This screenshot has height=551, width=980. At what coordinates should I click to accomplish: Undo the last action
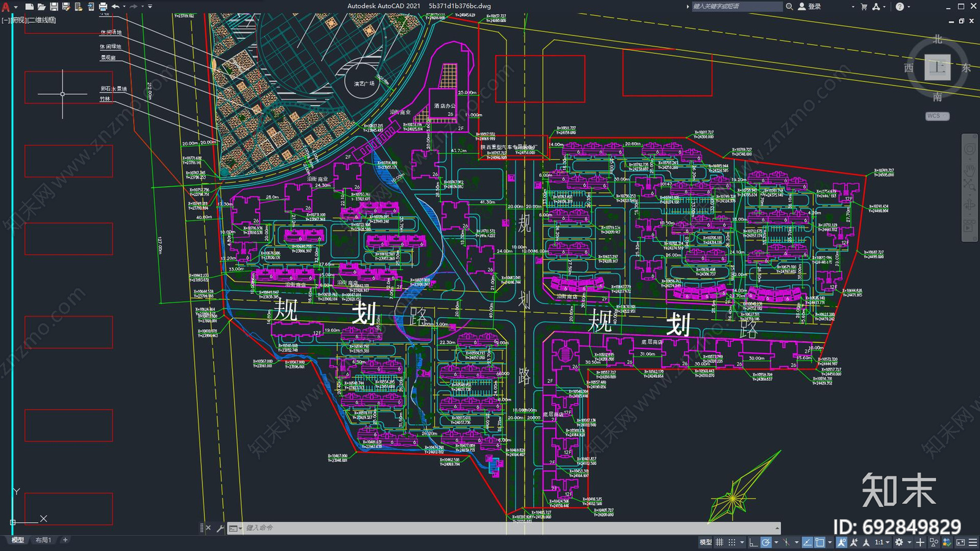(115, 6)
